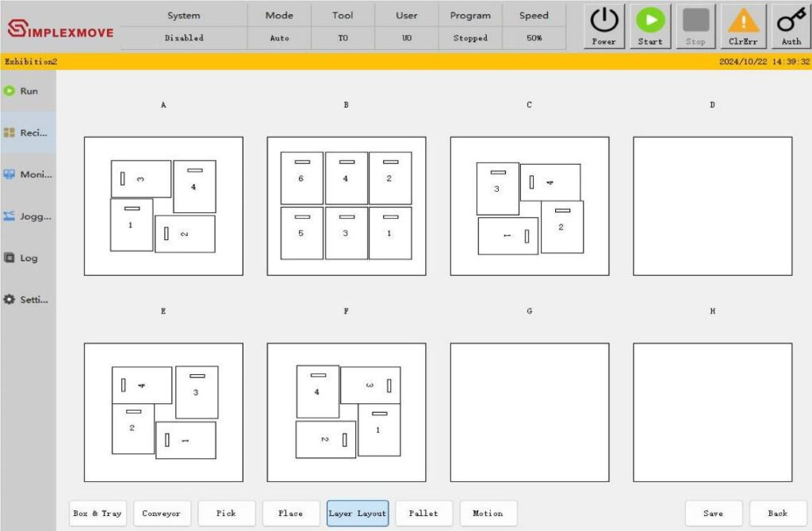The image size is (812, 531).
Task: Open the Motion tab
Action: point(488,514)
